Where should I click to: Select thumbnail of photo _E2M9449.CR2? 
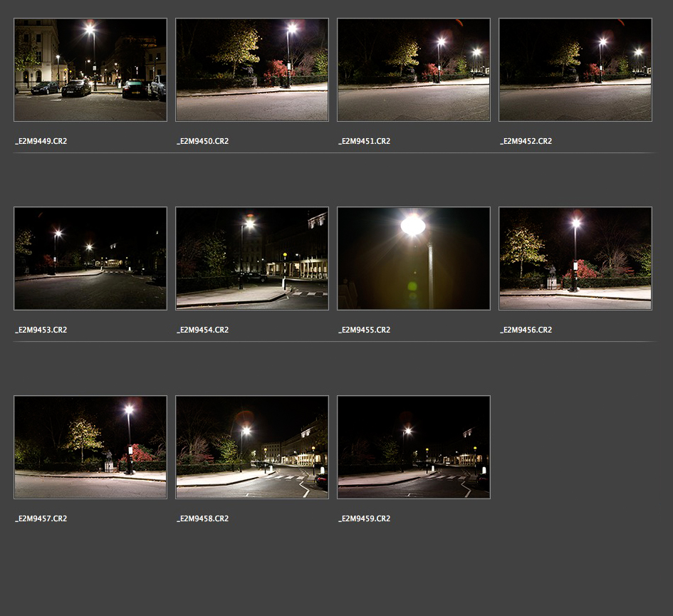[x=90, y=70]
